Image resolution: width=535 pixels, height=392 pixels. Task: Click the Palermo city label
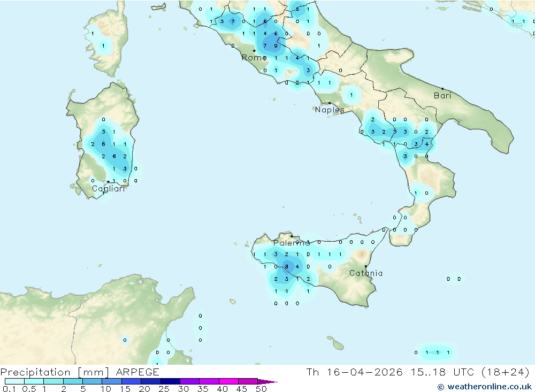click(292, 243)
